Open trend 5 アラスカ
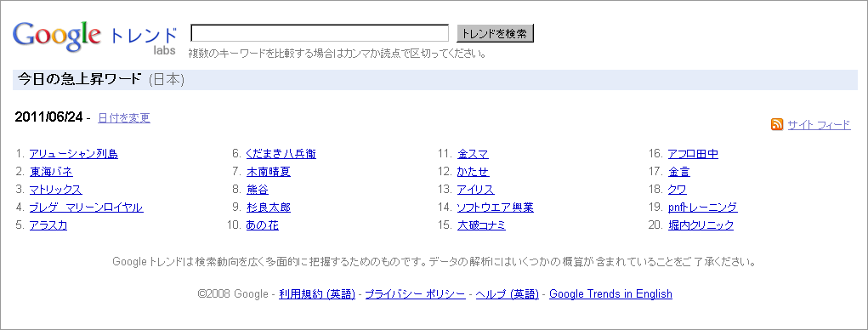 (48, 225)
